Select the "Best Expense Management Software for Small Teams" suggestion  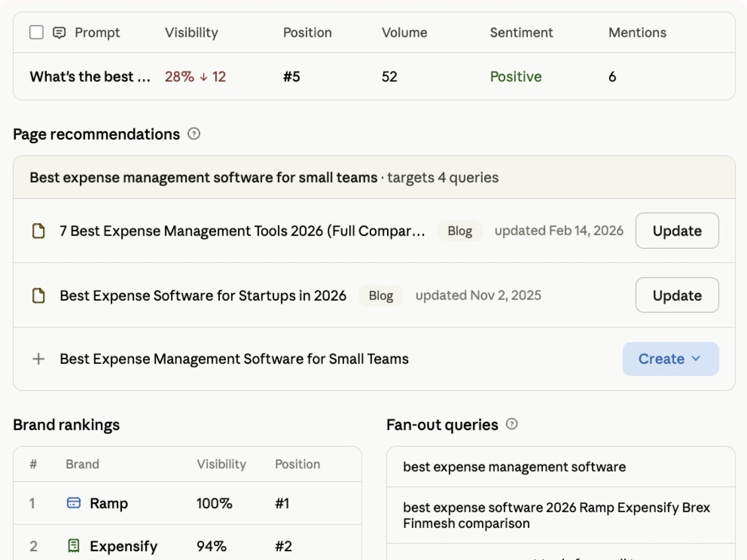tap(234, 359)
